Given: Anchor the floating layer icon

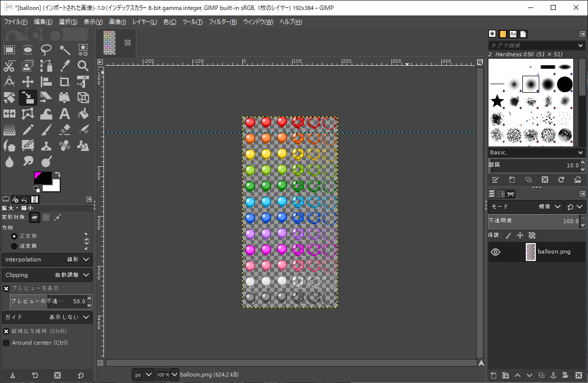Looking at the screenshot, I should click(553, 375).
